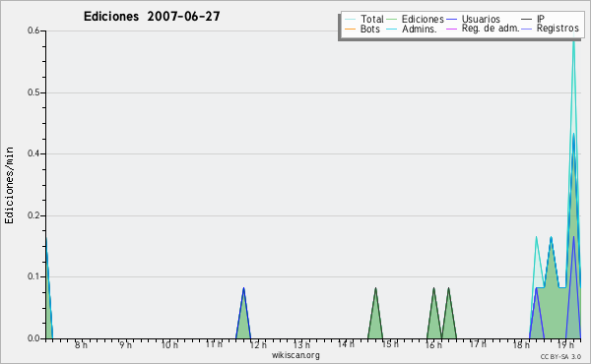Viewport: 591px width, 364px height.
Task: Click the '19 h' x-axis label
Action: (x=565, y=344)
